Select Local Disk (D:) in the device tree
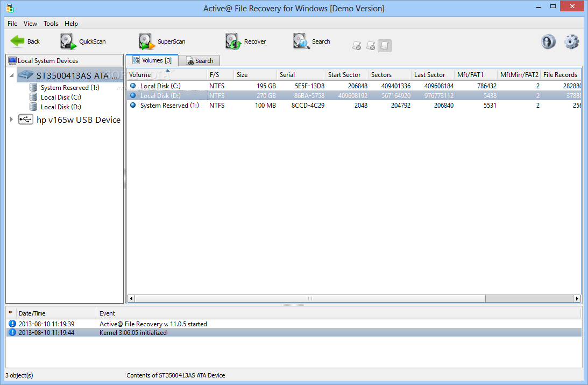The image size is (588, 385). pos(61,107)
